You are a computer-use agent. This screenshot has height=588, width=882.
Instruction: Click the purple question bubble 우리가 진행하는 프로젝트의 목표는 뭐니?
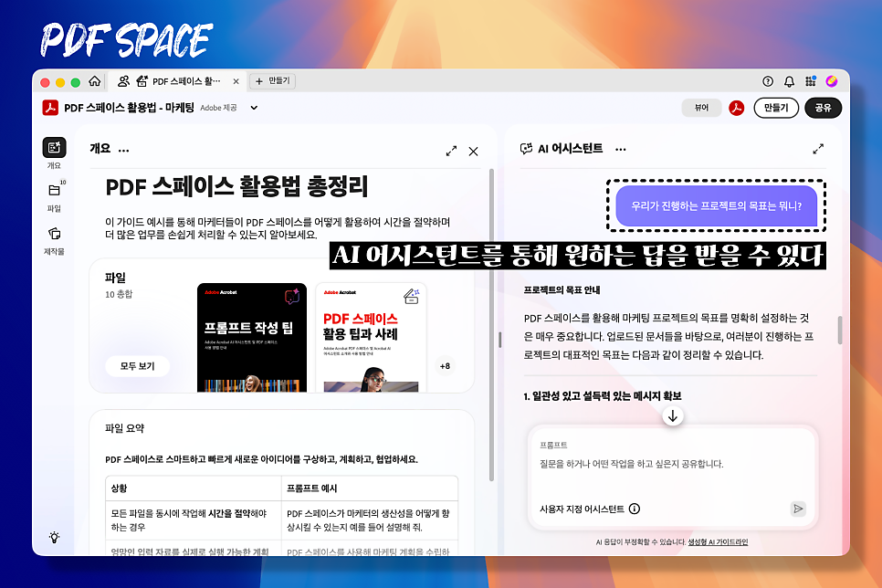(716, 206)
